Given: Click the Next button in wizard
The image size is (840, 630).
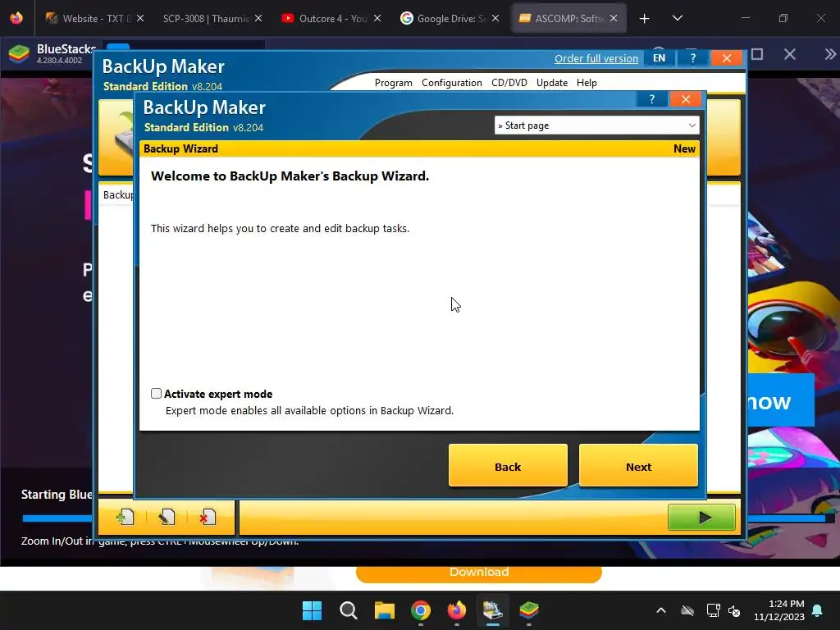Looking at the screenshot, I should coord(638,466).
